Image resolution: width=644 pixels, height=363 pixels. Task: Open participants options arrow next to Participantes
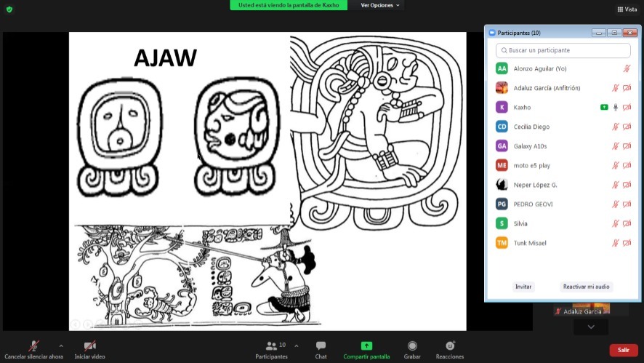[x=296, y=346]
